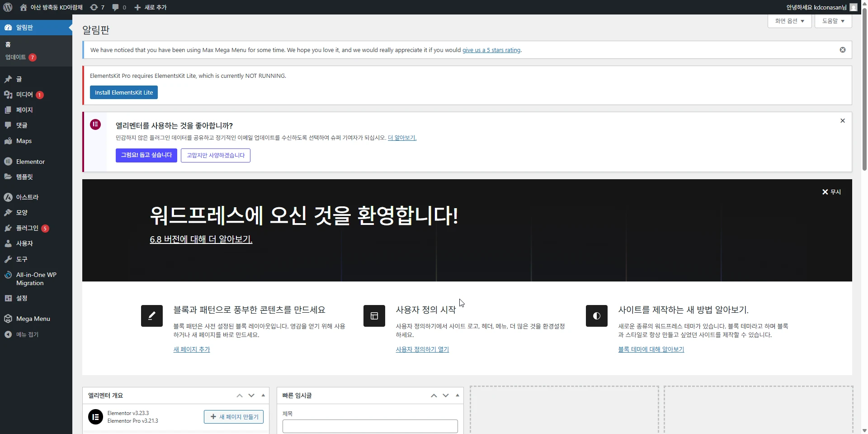Click the pin icon for 글 posts
The width and height of the screenshot is (868, 434).
(x=8, y=79)
